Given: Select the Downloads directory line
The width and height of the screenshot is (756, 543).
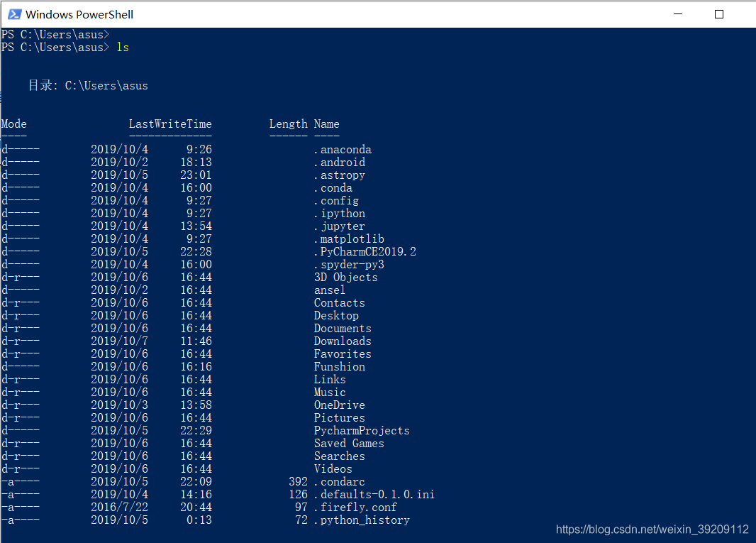Looking at the screenshot, I should [x=343, y=341].
